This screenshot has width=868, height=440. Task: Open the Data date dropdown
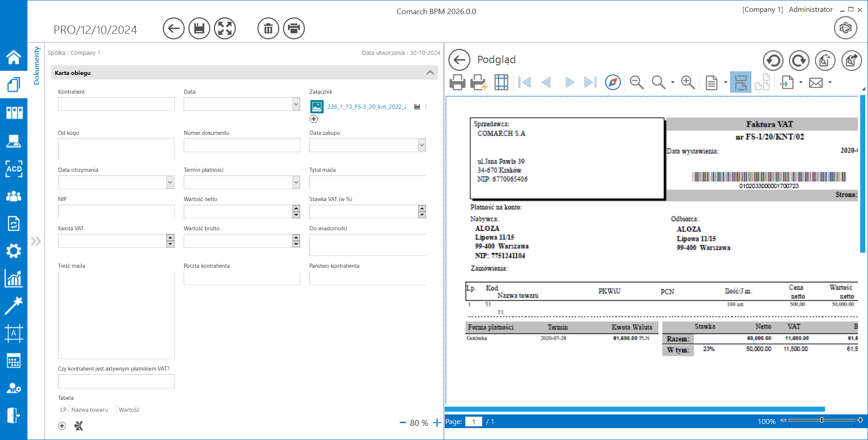click(x=296, y=104)
